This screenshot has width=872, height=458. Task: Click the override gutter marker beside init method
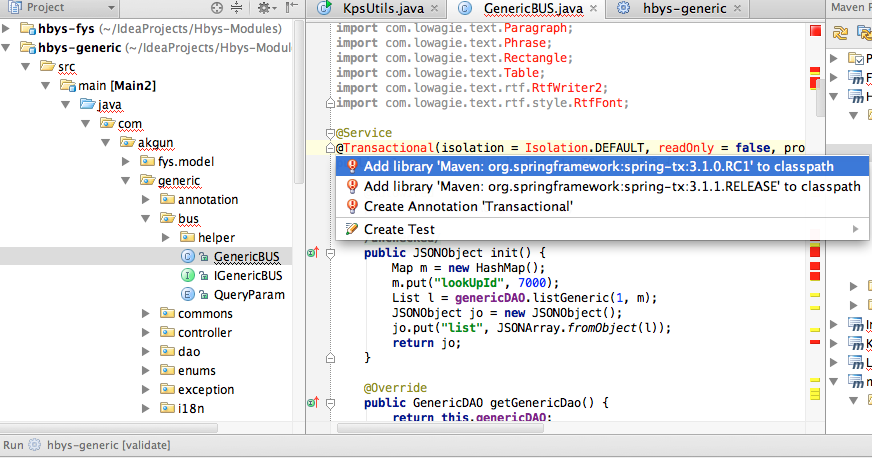313,253
